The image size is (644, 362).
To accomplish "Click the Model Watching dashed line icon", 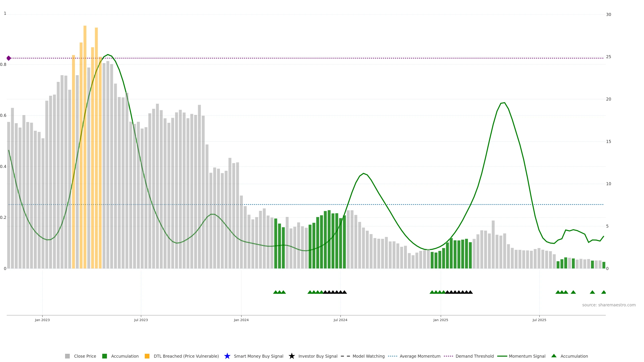I will coord(345,356).
